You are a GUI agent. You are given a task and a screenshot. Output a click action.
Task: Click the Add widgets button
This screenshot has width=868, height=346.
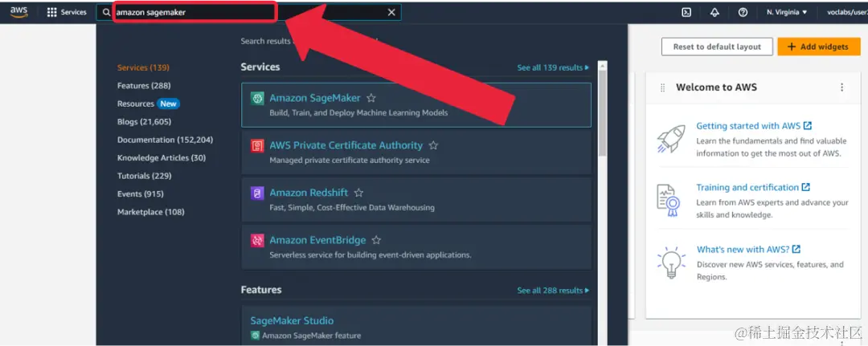(818, 47)
